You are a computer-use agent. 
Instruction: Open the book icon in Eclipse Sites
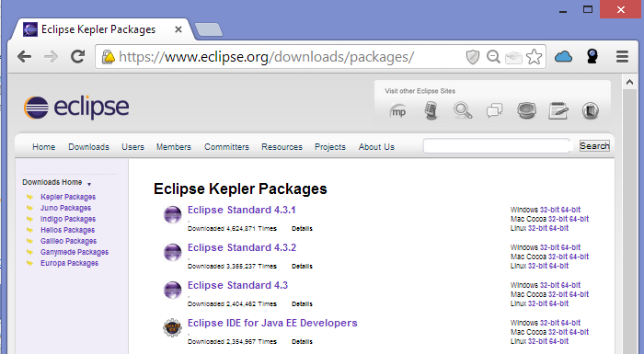pos(591,111)
